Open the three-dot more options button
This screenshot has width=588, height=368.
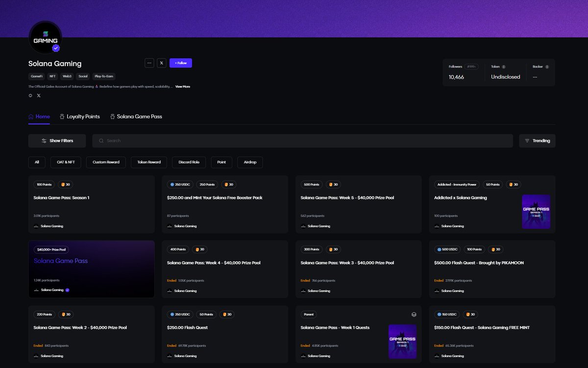coord(149,63)
